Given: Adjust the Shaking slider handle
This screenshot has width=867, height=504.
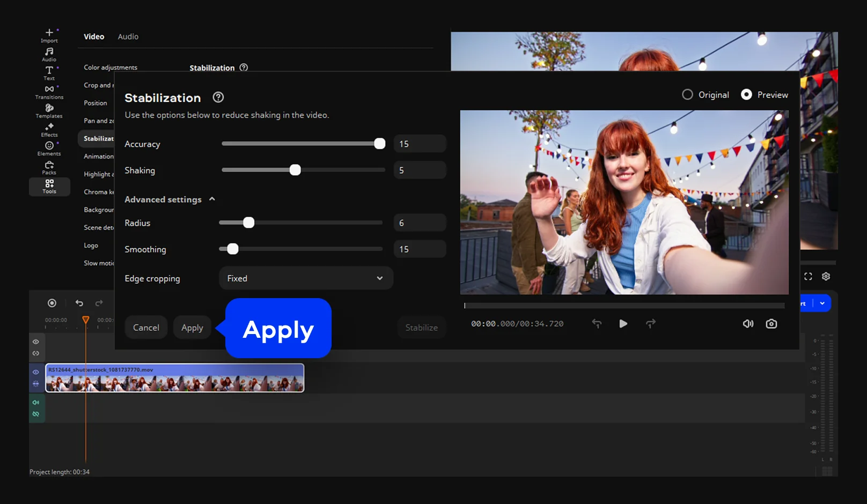Looking at the screenshot, I should [x=295, y=170].
